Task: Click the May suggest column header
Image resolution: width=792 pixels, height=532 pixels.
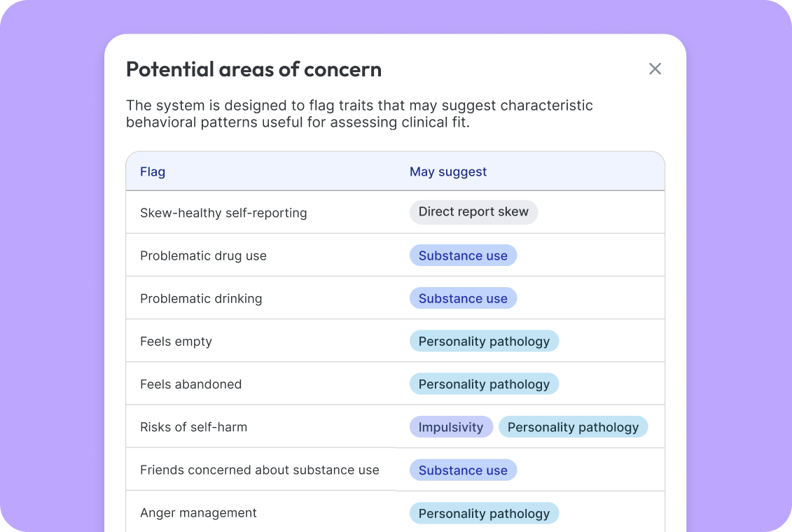Action: [x=448, y=171]
